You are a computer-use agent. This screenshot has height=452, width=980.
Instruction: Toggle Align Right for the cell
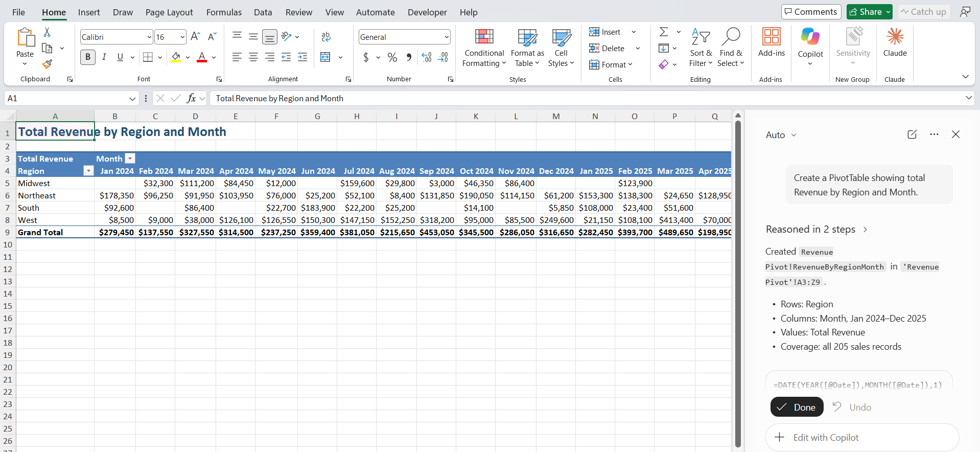(x=270, y=57)
